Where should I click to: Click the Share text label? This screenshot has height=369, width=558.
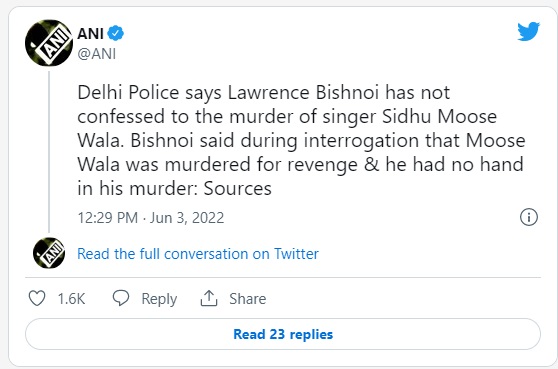click(248, 299)
